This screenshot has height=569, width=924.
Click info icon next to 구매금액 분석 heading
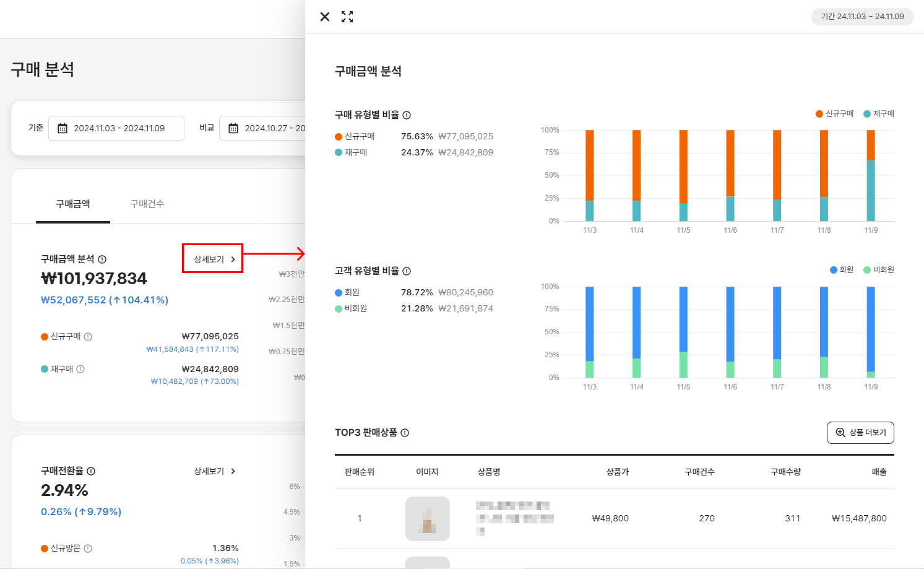(x=102, y=259)
